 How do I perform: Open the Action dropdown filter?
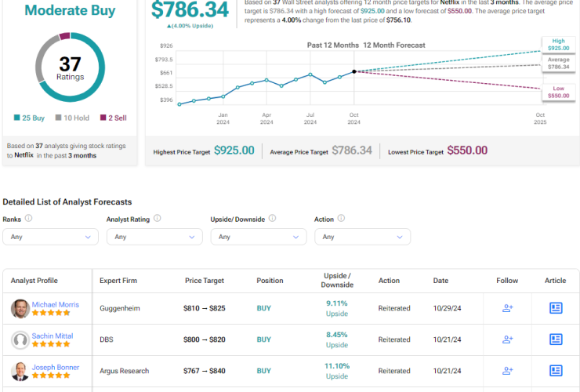[362, 237]
